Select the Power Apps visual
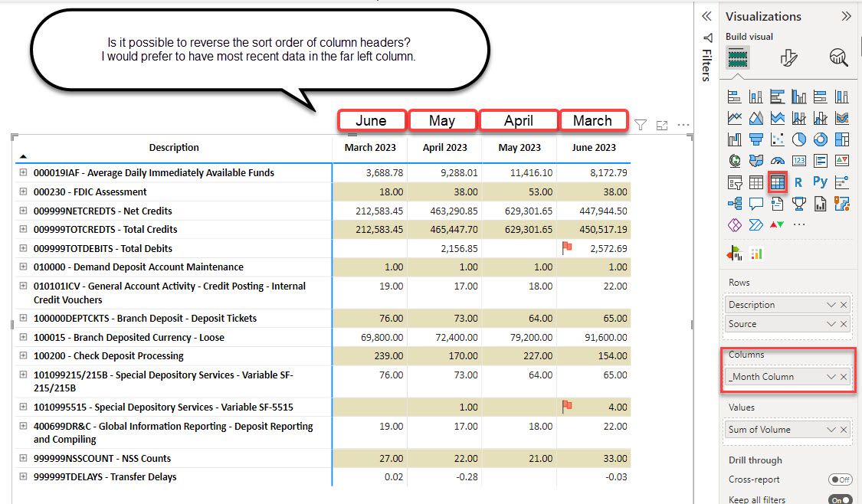The height and width of the screenshot is (504, 862). click(x=735, y=224)
